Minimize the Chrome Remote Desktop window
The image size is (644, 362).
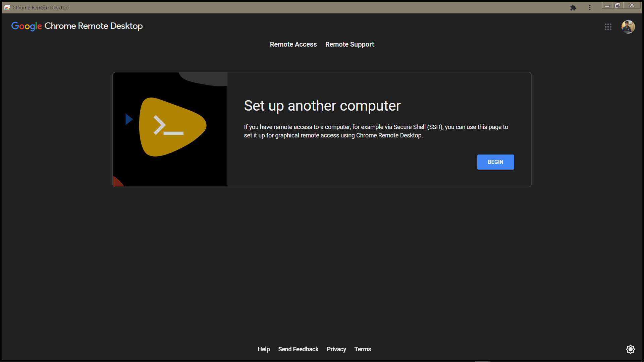[x=607, y=5]
